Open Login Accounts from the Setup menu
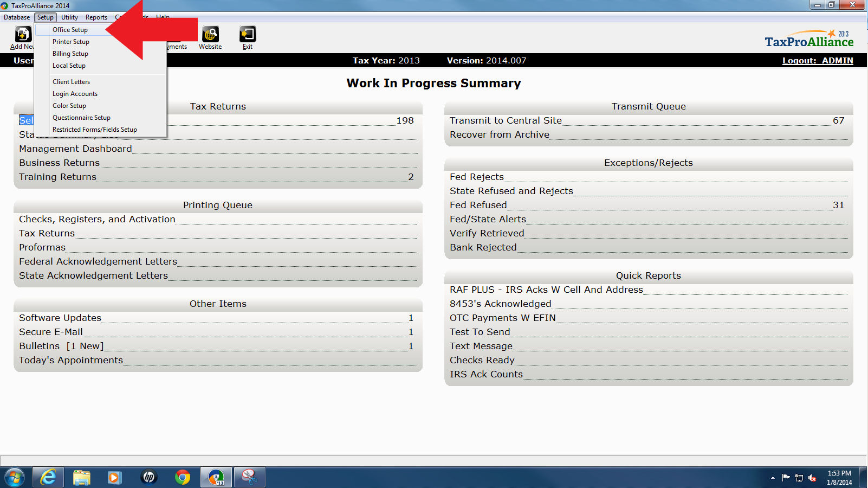 100,94
